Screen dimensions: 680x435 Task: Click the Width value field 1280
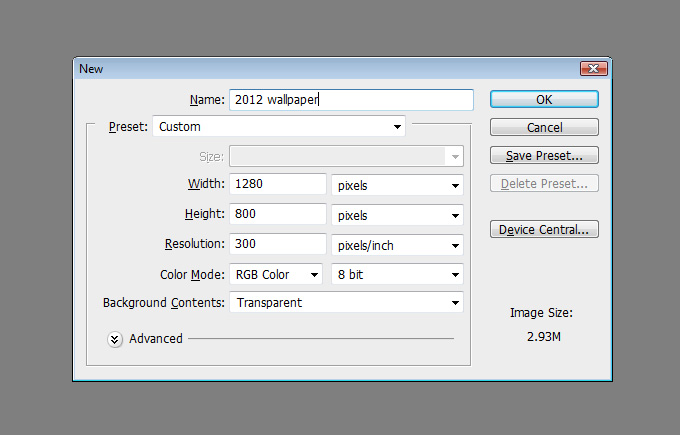click(x=278, y=184)
